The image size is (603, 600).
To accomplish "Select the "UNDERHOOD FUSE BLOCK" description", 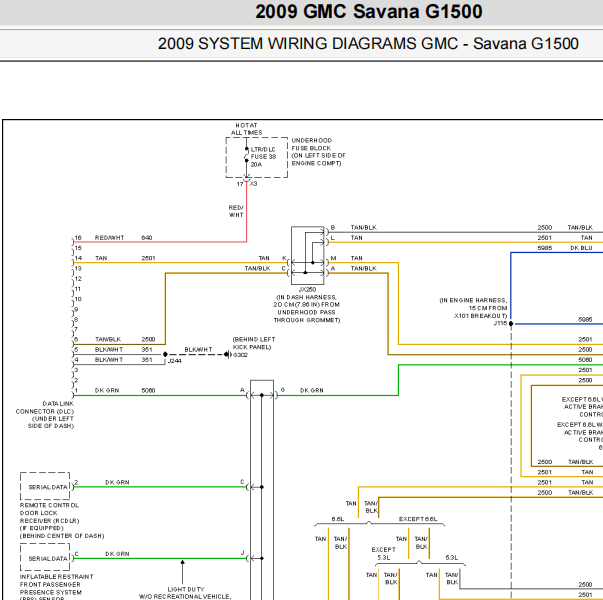I will [x=318, y=152].
